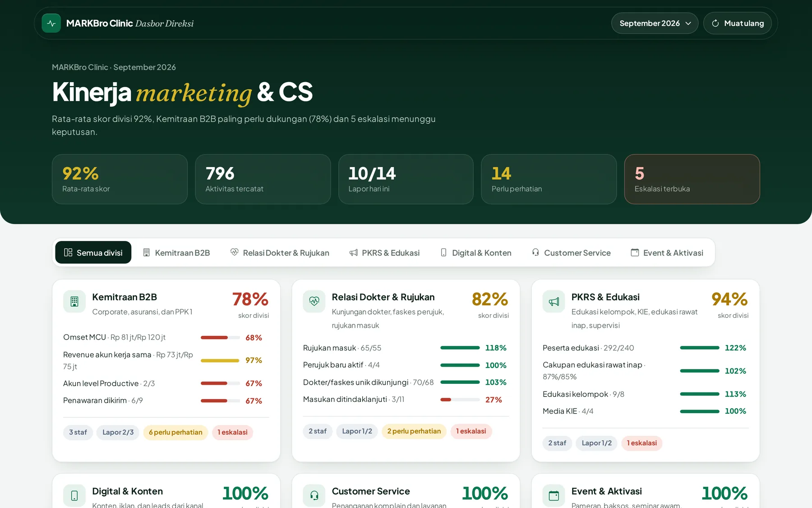The height and width of the screenshot is (508, 812).
Task: Click the Event & Aktivasi card calendar icon
Action: 554,495
